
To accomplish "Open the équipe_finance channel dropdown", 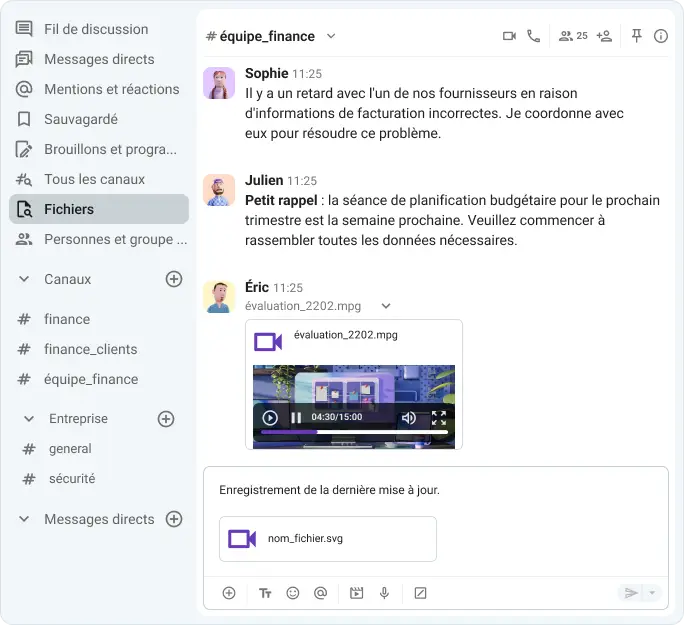I will [x=331, y=36].
